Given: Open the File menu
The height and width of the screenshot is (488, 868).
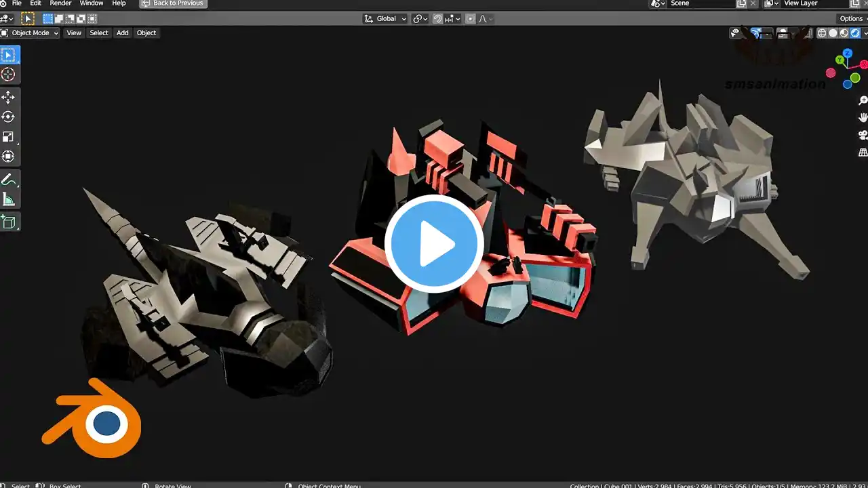Looking at the screenshot, I should [x=16, y=3].
